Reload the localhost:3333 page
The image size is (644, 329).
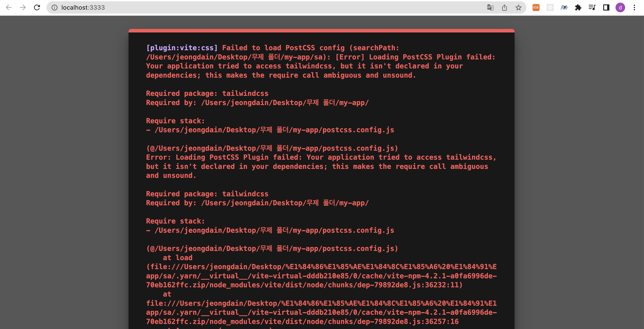coord(37,7)
